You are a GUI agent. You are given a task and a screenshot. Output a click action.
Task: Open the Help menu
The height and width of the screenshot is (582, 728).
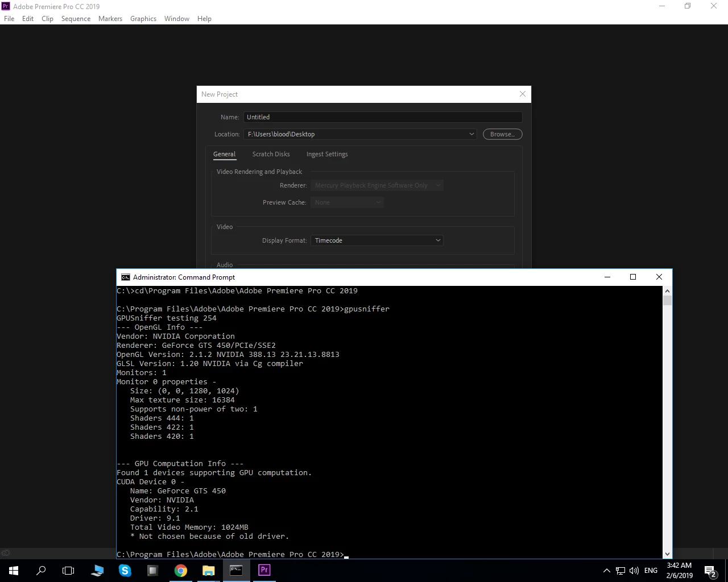pos(204,19)
